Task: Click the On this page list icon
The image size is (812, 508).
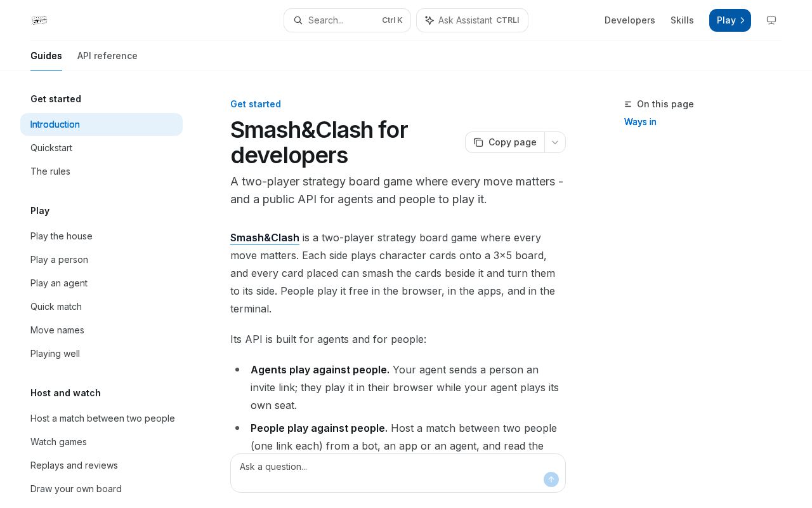Action: click(628, 104)
